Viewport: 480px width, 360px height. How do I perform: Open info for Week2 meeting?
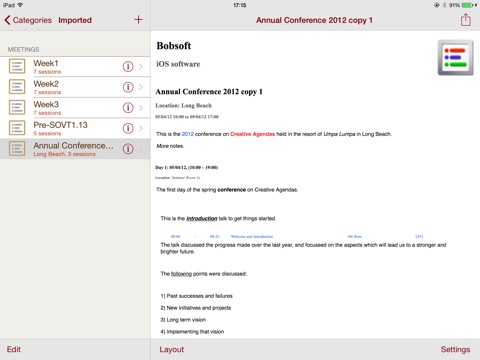128,87
